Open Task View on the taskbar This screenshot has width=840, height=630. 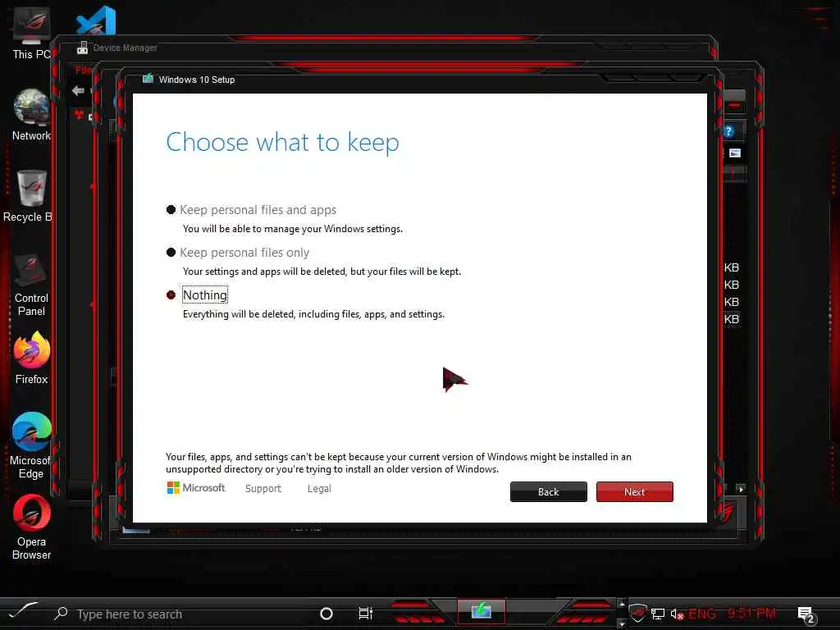coord(365,614)
